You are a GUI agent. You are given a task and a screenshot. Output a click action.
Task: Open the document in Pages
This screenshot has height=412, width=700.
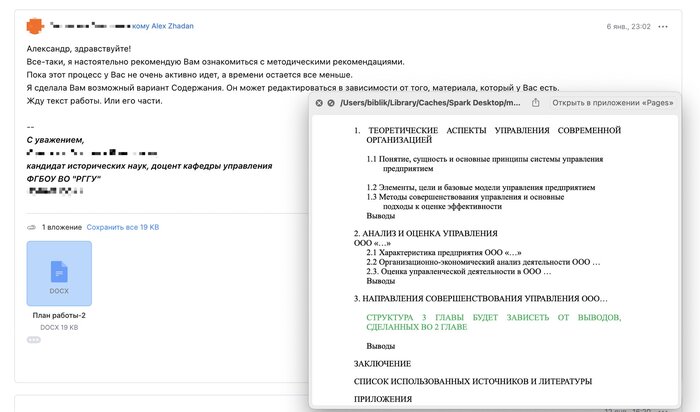612,103
